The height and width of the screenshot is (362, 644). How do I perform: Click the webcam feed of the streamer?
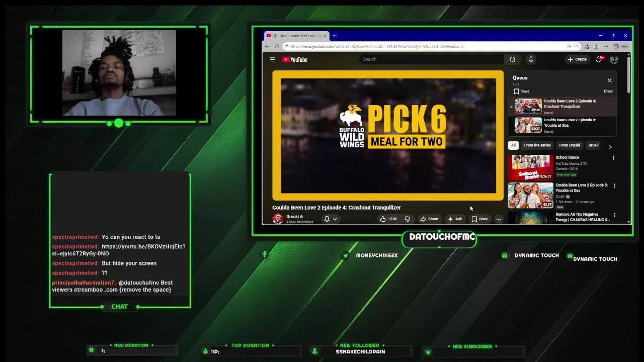119,73
